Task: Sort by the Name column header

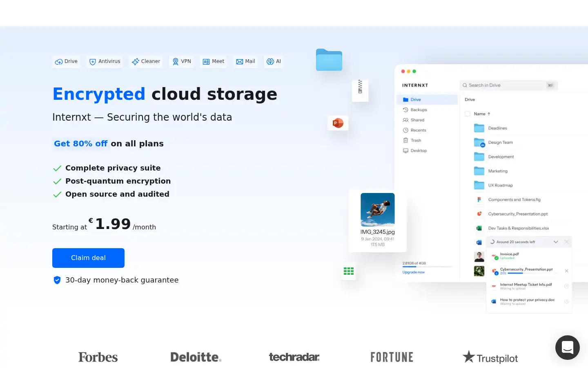Action: [482, 114]
